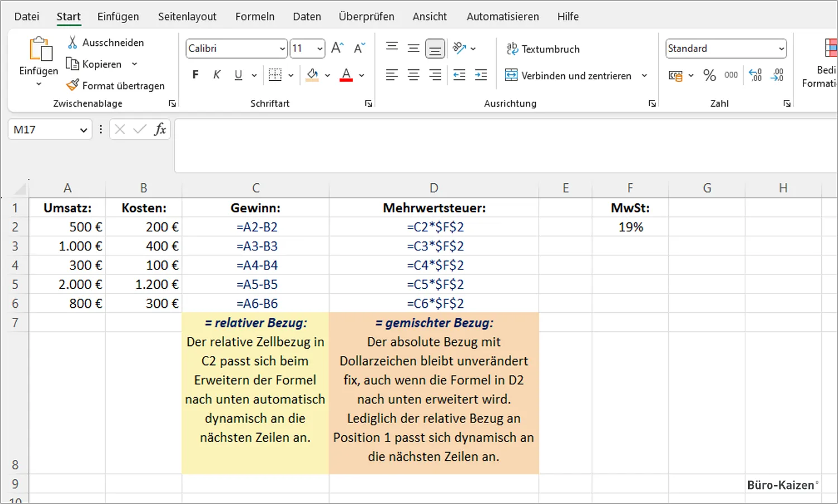Click the Textumbruch wrap text icon
Image resolution: width=838 pixels, height=504 pixels.
pos(512,49)
